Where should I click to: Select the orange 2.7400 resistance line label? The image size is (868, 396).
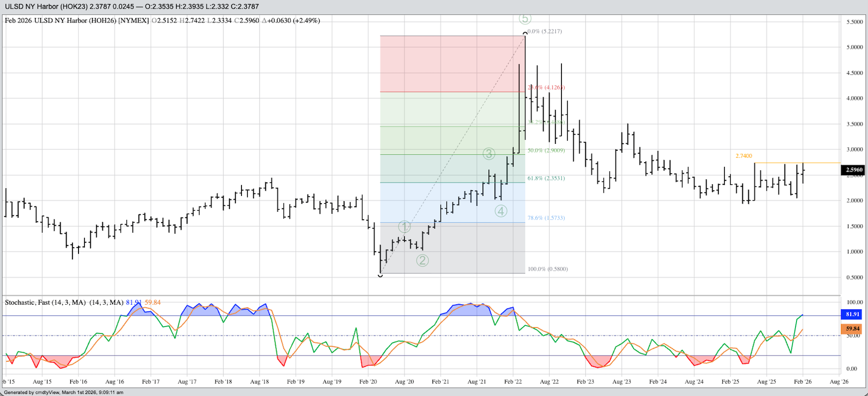click(x=743, y=156)
